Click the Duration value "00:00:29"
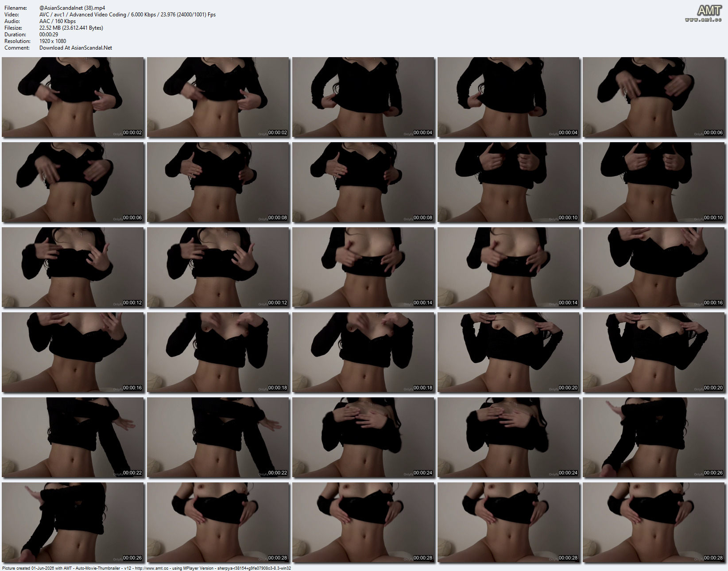The height and width of the screenshot is (571, 728). [49, 35]
